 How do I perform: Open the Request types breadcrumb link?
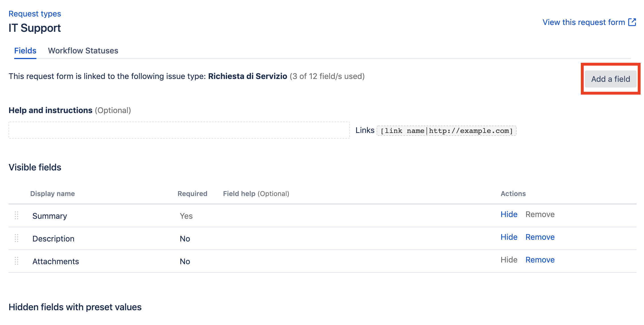pyautogui.click(x=35, y=14)
